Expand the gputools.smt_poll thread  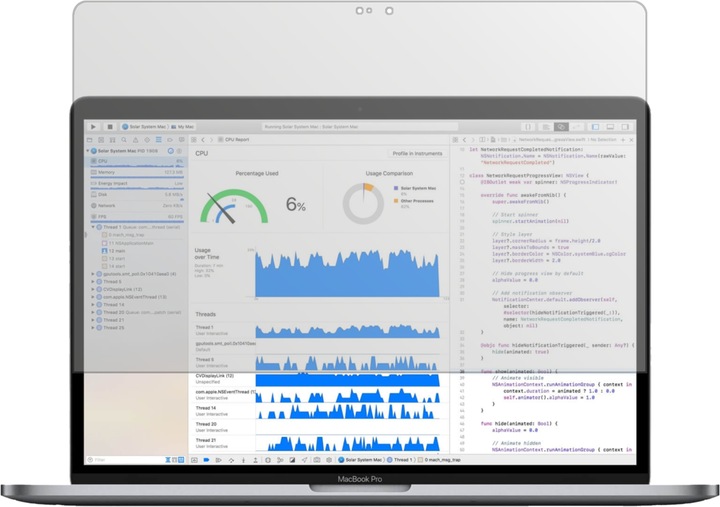(x=93, y=274)
